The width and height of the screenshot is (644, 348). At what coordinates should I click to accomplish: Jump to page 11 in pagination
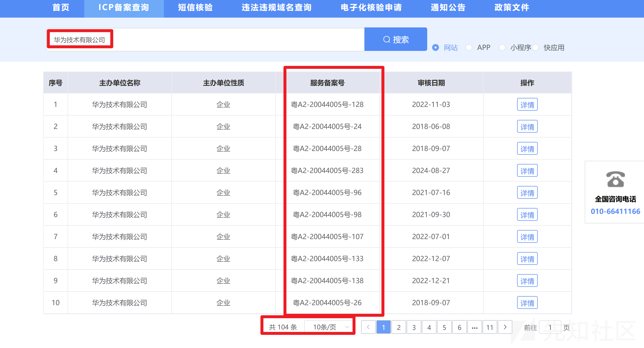tap(490, 327)
